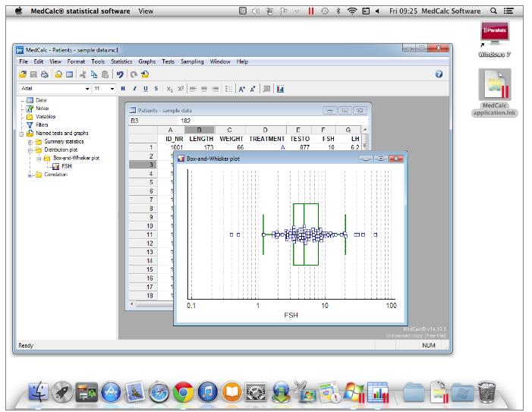Click the spreadsheet horizontal scrollbar left arrow

[131, 304]
